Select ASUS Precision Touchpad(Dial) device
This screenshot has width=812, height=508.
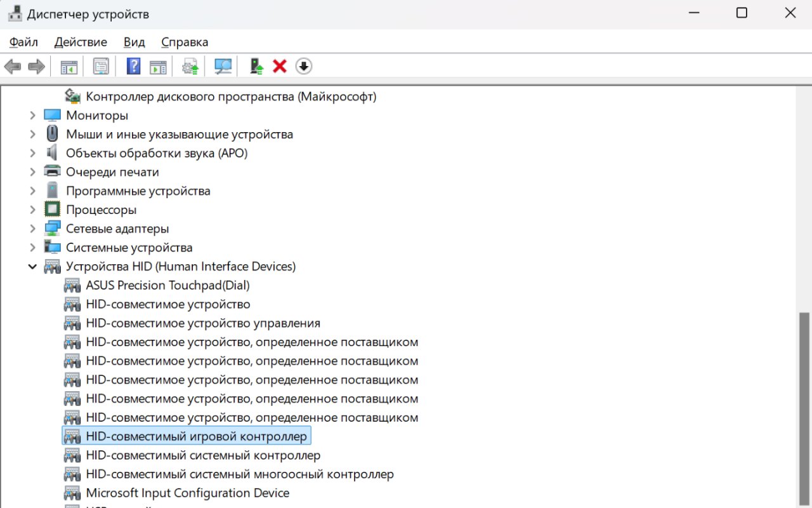(x=167, y=285)
